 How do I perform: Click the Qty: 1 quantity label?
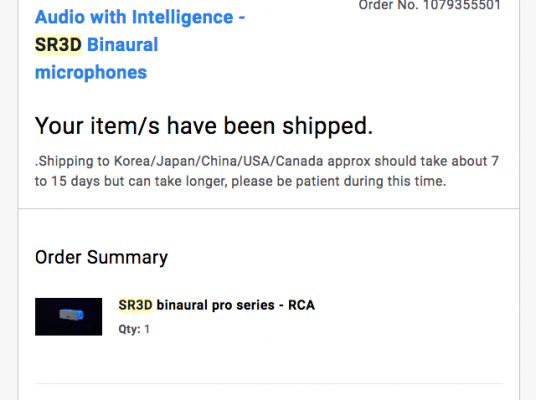click(x=134, y=329)
